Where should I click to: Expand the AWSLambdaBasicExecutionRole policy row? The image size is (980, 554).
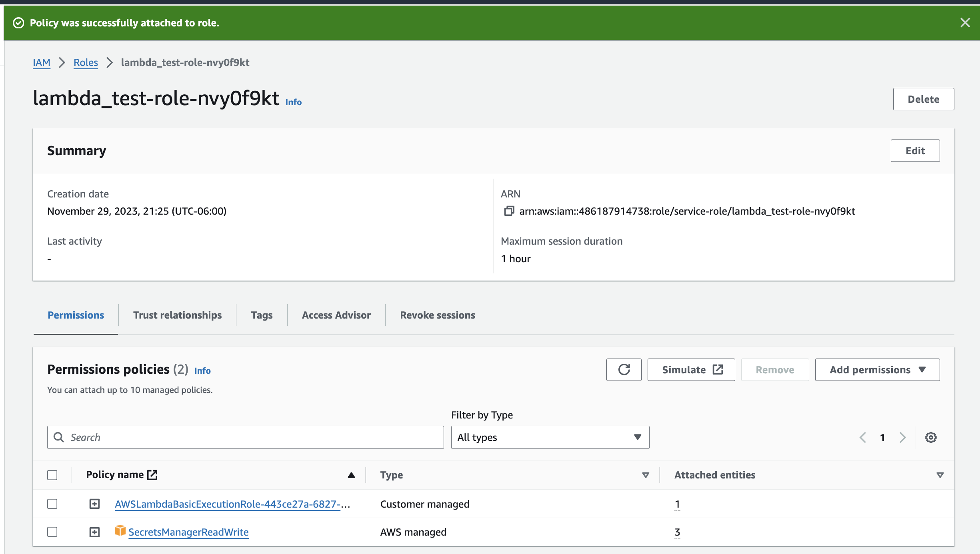coord(94,504)
